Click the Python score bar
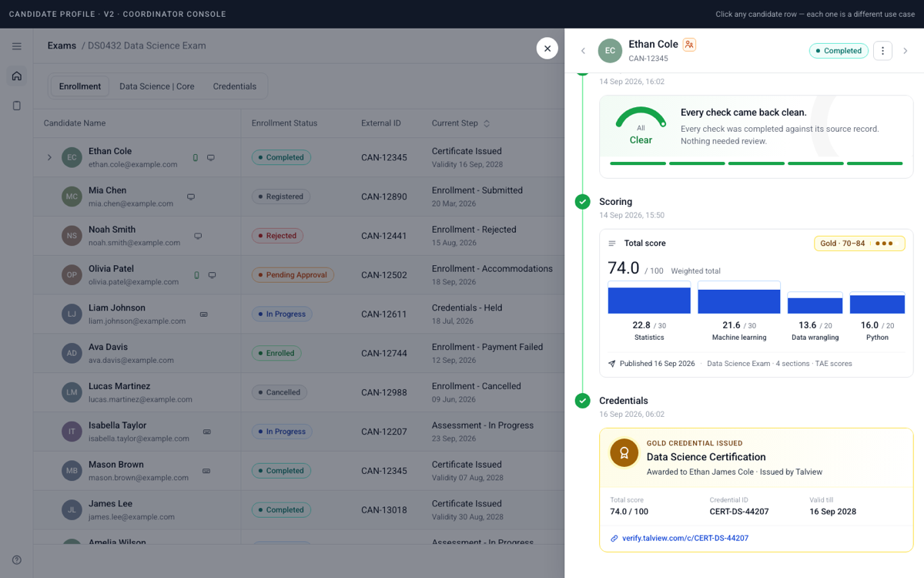Image resolution: width=924 pixels, height=578 pixels. click(877, 303)
